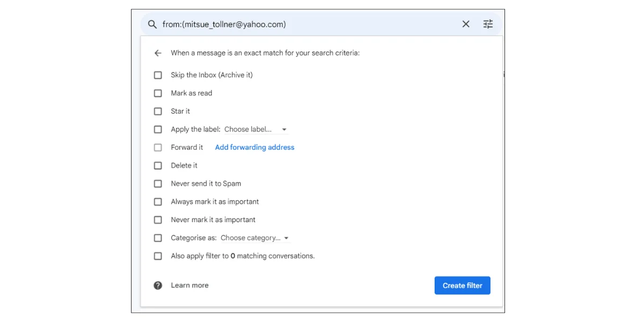Check Never mark it as important
The width and height of the screenshot is (644, 322).
(x=158, y=220)
